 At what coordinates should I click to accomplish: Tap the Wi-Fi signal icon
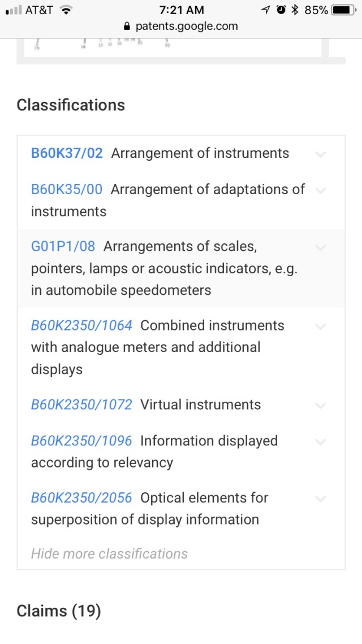point(67,10)
